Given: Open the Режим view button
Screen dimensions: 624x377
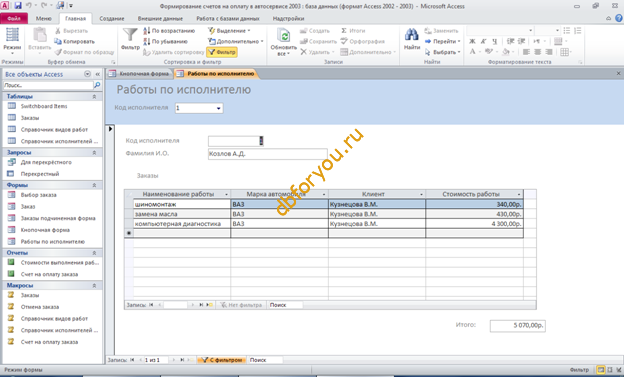Looking at the screenshot, I should (x=12, y=41).
